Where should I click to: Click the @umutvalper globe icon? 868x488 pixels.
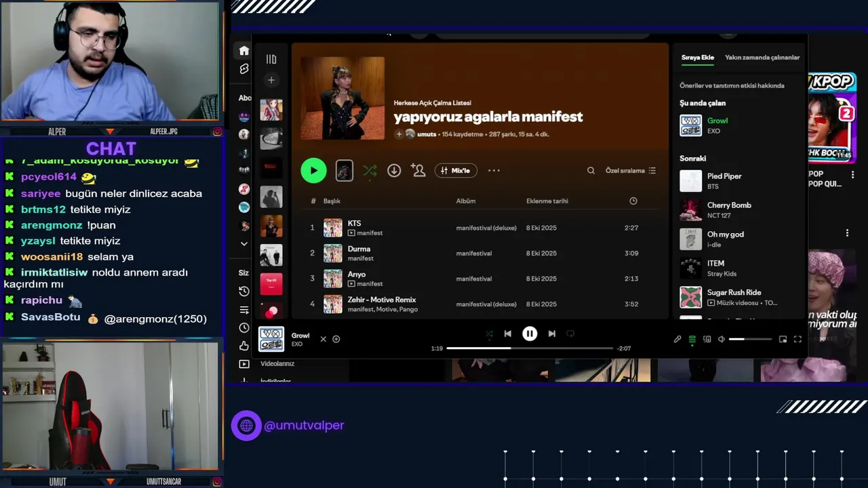pyautogui.click(x=246, y=426)
